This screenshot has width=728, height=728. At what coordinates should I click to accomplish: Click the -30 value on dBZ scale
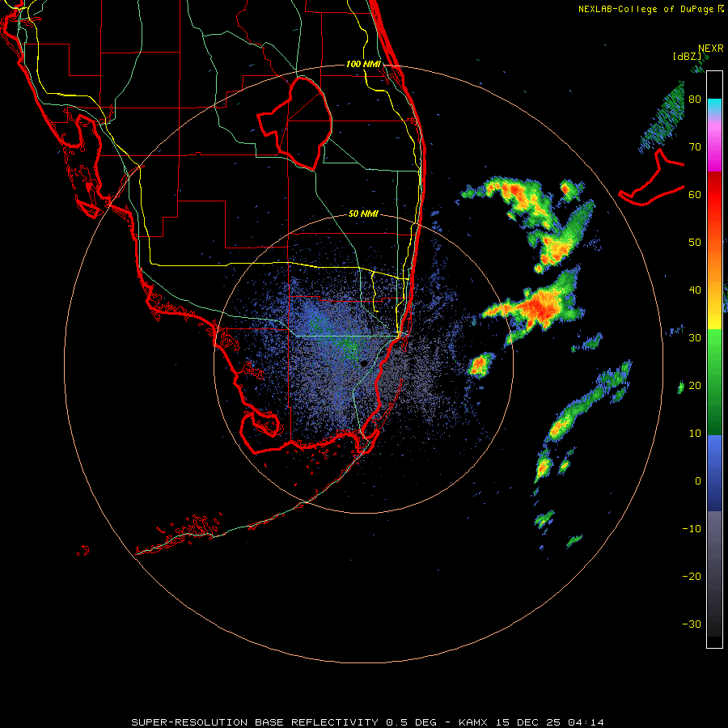pos(692,624)
